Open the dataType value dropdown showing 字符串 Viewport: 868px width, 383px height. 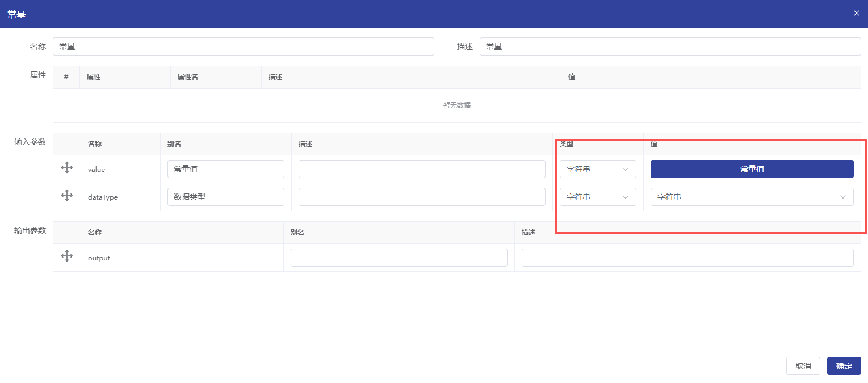[x=751, y=197]
